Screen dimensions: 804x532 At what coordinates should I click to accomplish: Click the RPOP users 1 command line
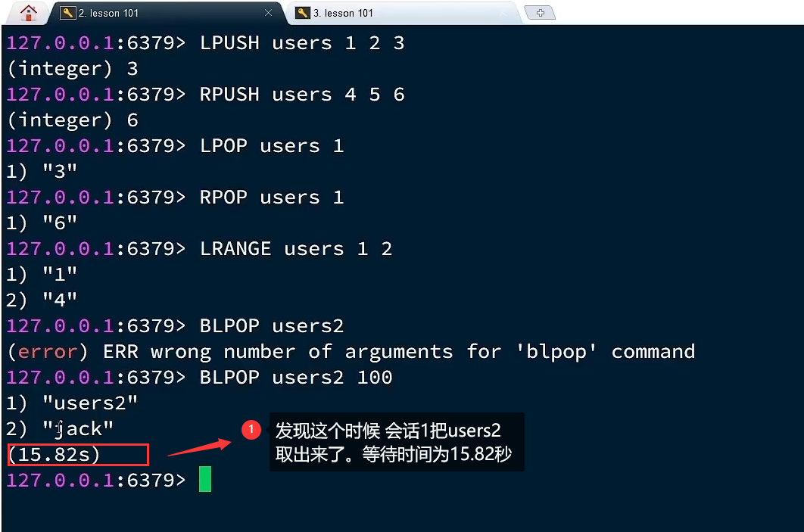175,198
